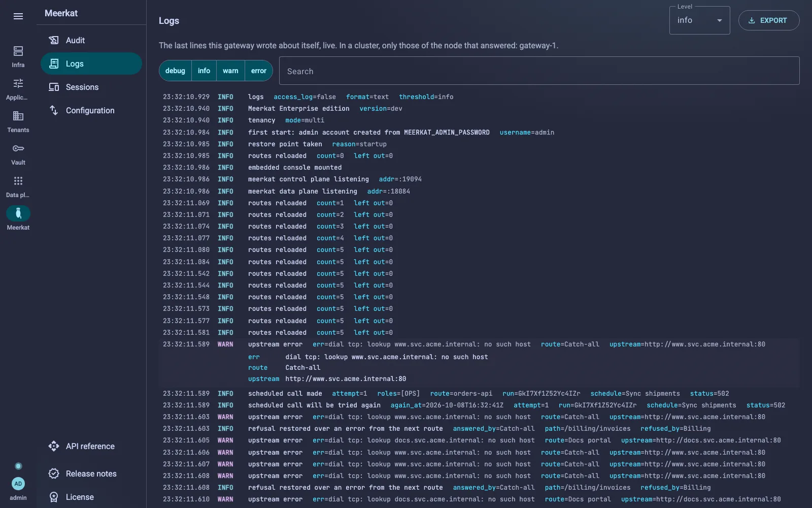
Task: Open Configuration from the sidebar
Action: pos(91,110)
